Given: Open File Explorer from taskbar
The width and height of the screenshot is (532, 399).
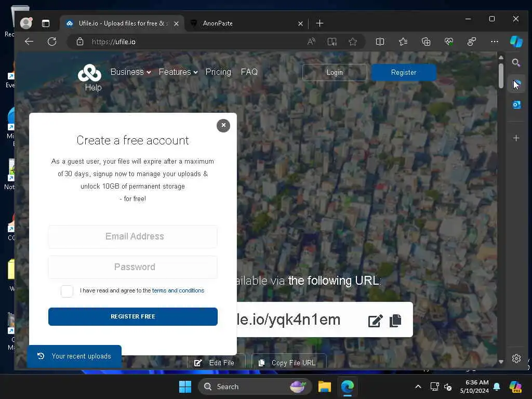Looking at the screenshot, I should (x=325, y=387).
